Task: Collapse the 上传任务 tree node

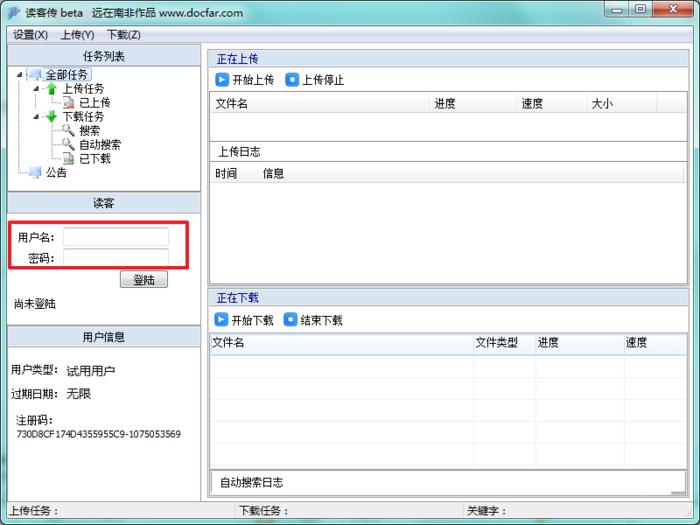Action: (x=36, y=88)
